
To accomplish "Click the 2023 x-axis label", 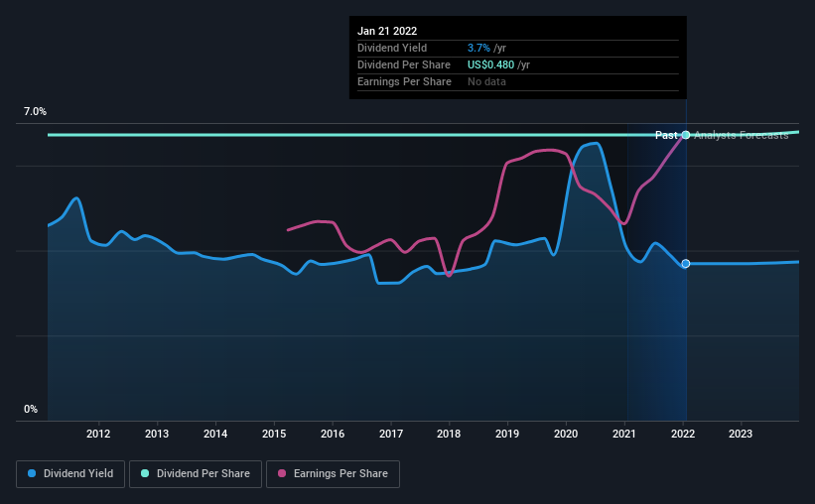I will point(741,434).
